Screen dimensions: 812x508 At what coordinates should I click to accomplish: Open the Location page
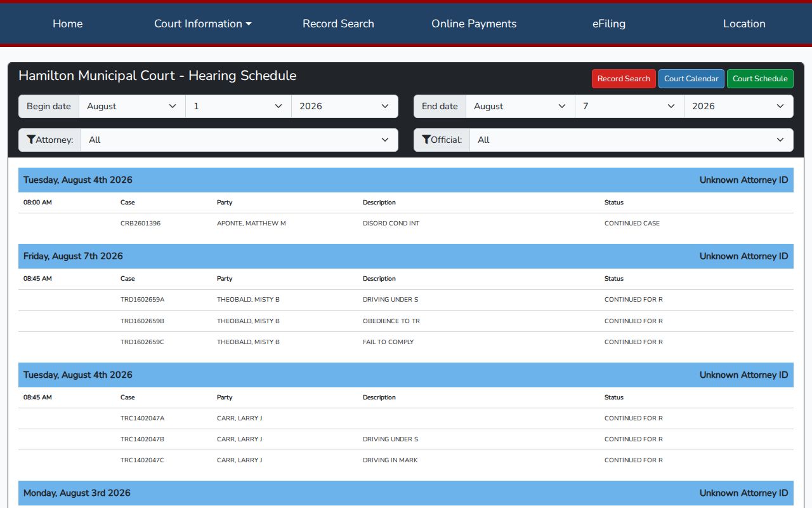coord(744,23)
